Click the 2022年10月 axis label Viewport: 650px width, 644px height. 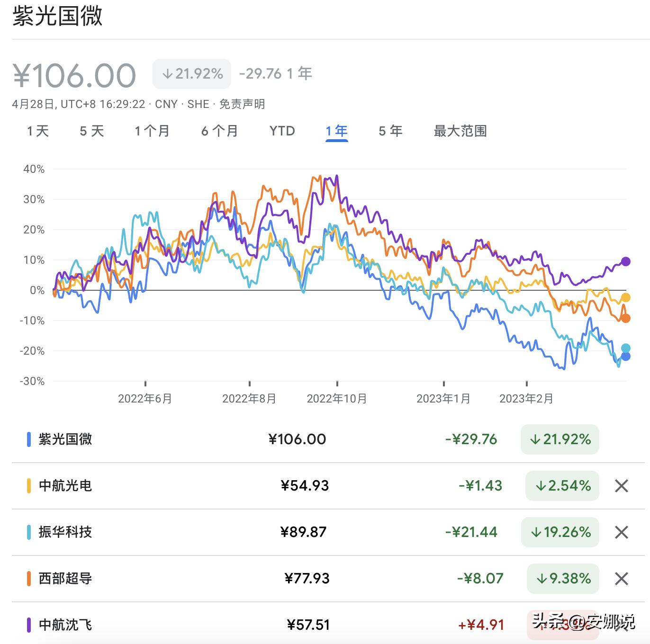click(x=337, y=399)
